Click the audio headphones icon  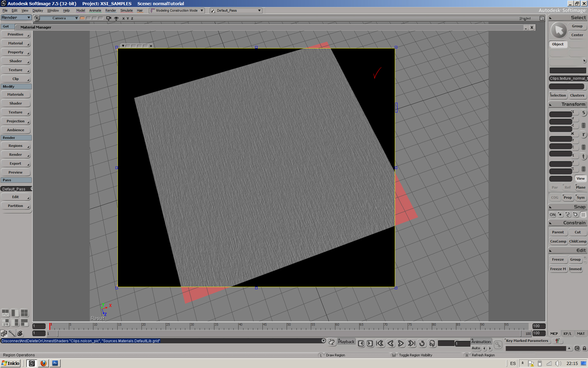pyautogui.click(x=432, y=343)
